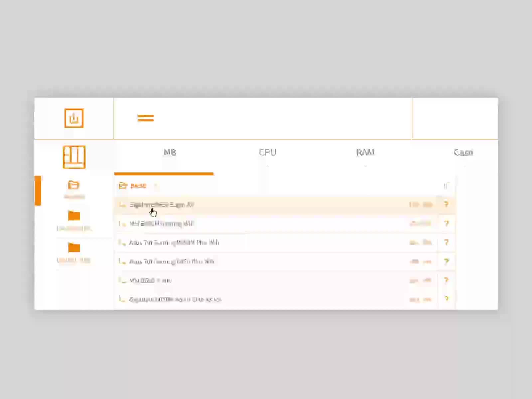Open the middle solid folder in sidebar
Screen dimensions: 532x399
(x=74, y=216)
